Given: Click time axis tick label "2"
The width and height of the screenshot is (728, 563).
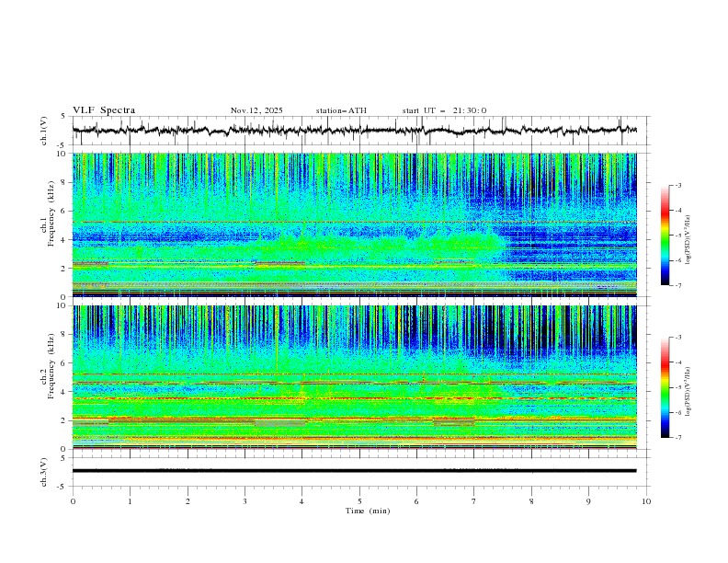Looking at the screenshot, I should (188, 501).
